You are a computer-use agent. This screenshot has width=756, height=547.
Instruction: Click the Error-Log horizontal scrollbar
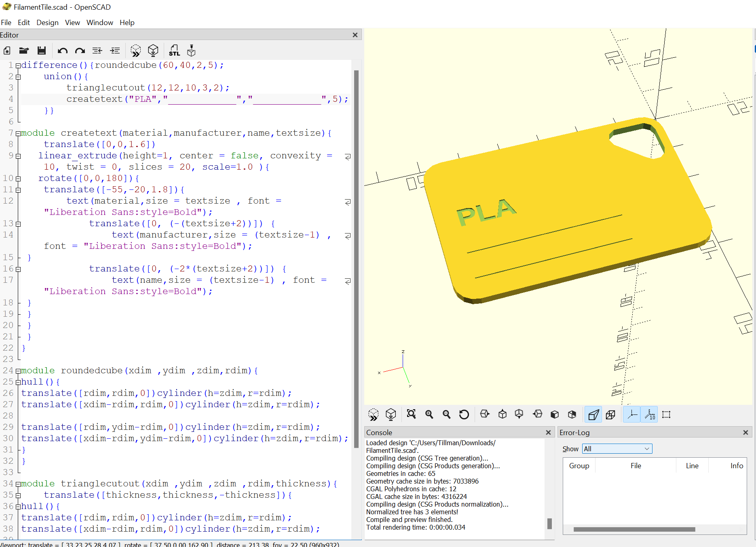tap(634, 529)
